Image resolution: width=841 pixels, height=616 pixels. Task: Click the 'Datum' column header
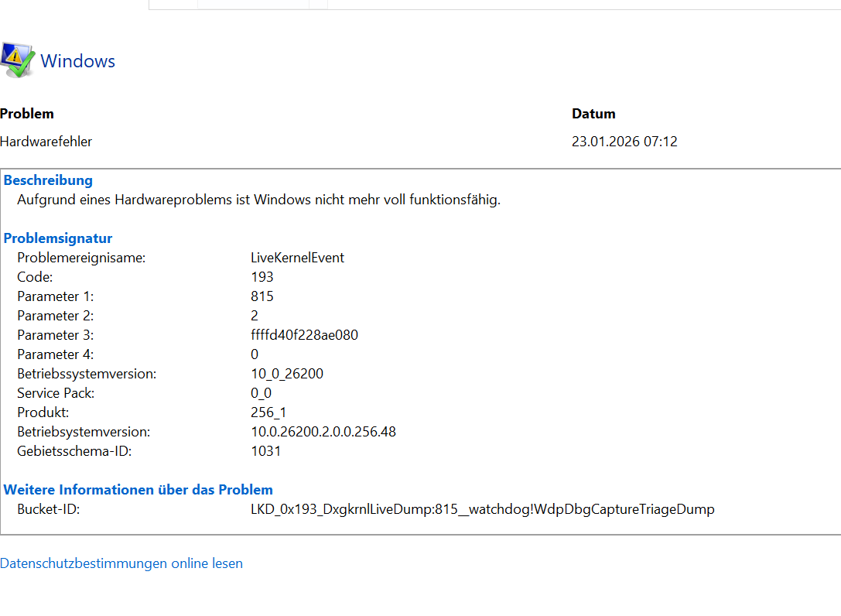click(593, 114)
